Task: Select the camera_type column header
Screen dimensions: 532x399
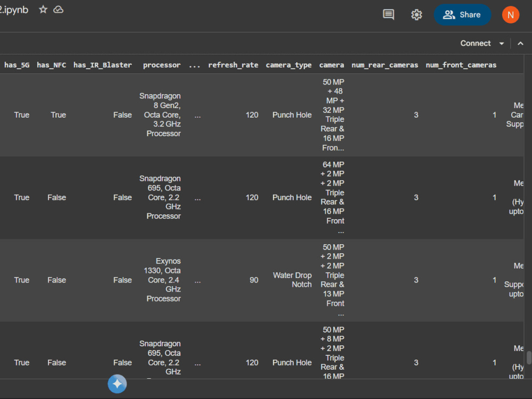Action: pos(288,65)
